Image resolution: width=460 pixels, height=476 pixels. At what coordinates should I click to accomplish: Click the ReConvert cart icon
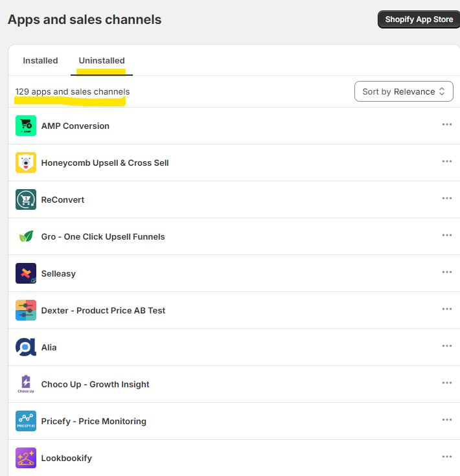tap(26, 199)
